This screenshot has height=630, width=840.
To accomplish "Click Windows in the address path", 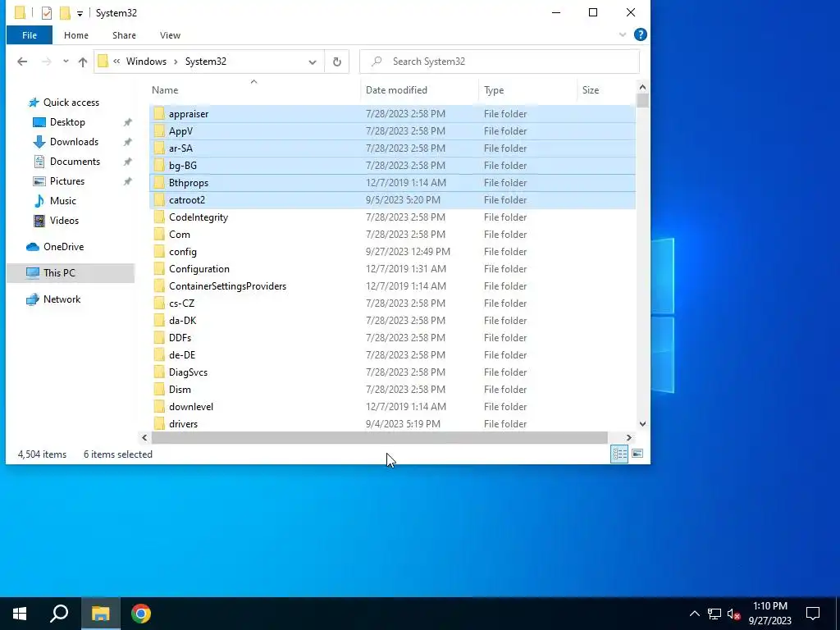I will pyautogui.click(x=146, y=62).
